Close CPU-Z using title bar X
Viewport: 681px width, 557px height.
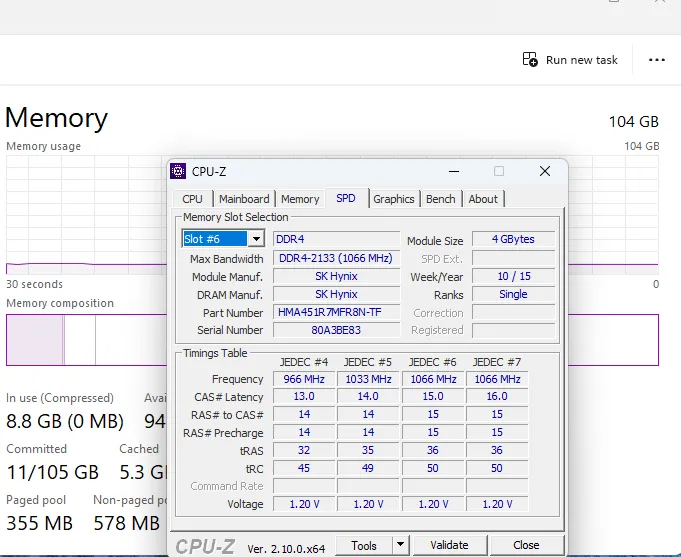(545, 171)
